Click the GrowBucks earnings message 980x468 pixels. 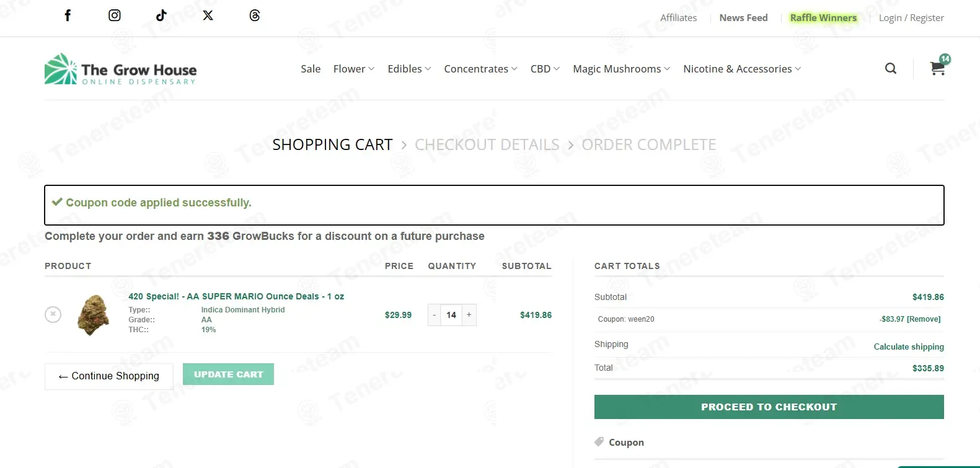click(265, 236)
